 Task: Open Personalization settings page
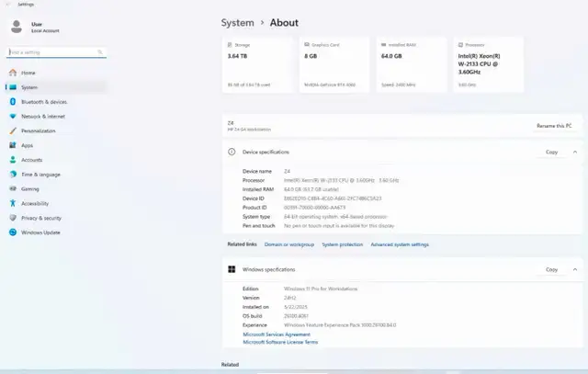click(x=56, y=130)
